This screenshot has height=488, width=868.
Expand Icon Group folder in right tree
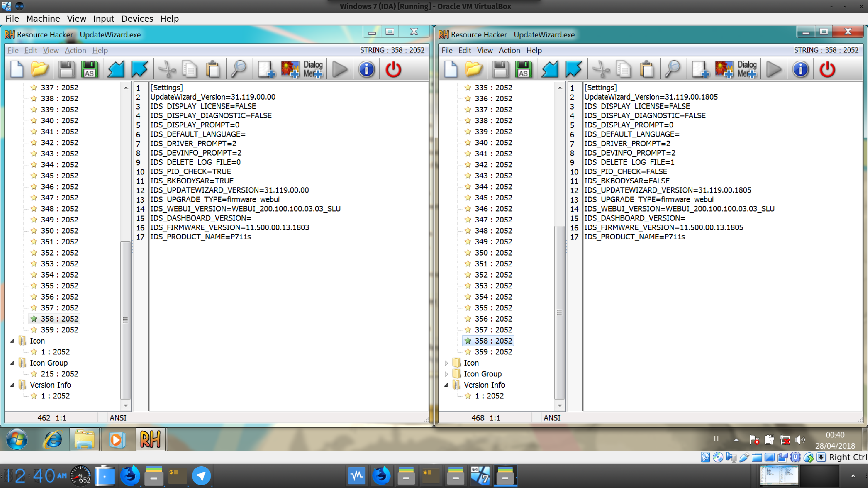point(446,374)
